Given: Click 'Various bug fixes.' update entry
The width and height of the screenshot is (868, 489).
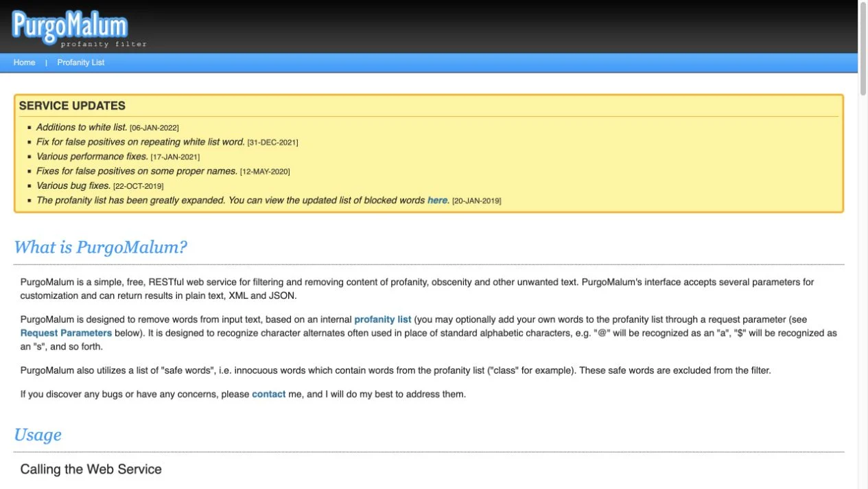Looking at the screenshot, I should (73, 185).
